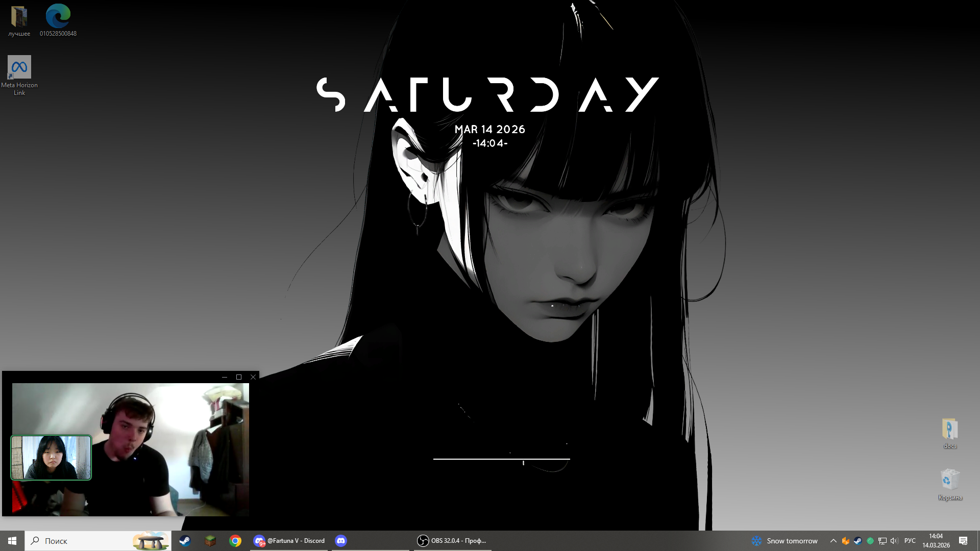980x551 pixels.
Task: Switch to the second Discord taskbar icon
Action: 341,541
